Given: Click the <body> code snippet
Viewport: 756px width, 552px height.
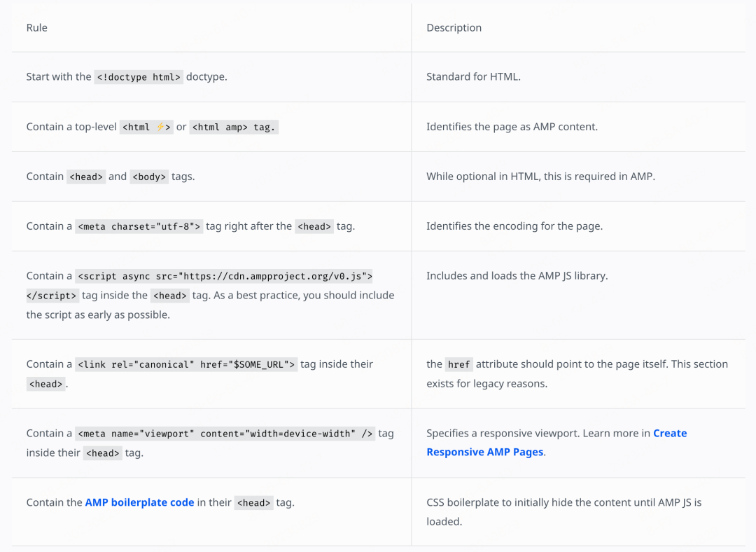Looking at the screenshot, I should [x=149, y=177].
